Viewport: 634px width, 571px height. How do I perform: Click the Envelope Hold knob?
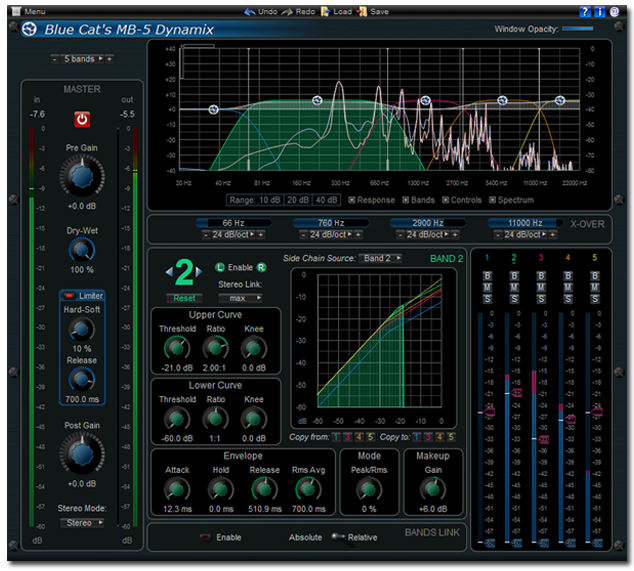221,489
